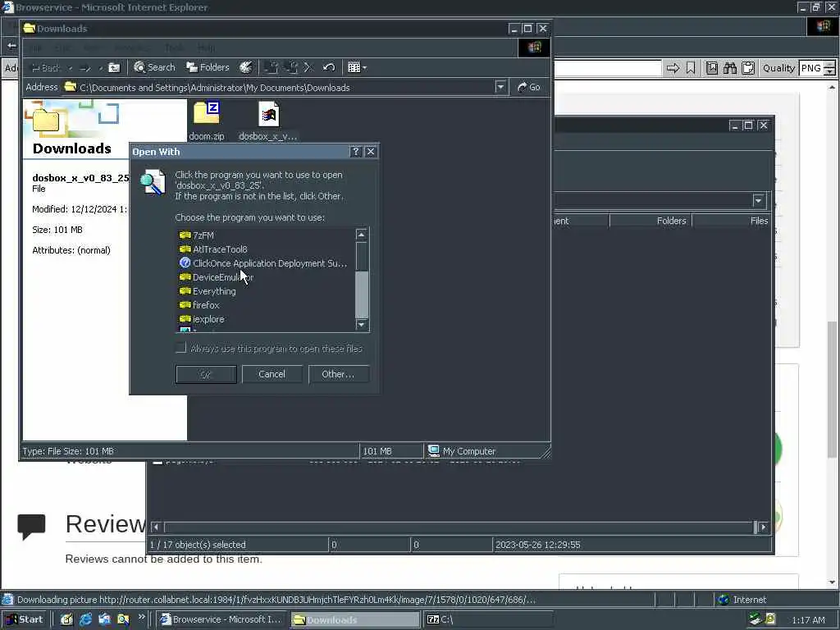Check 'Always use this program' checkbox
840x630 pixels.
coord(181,348)
